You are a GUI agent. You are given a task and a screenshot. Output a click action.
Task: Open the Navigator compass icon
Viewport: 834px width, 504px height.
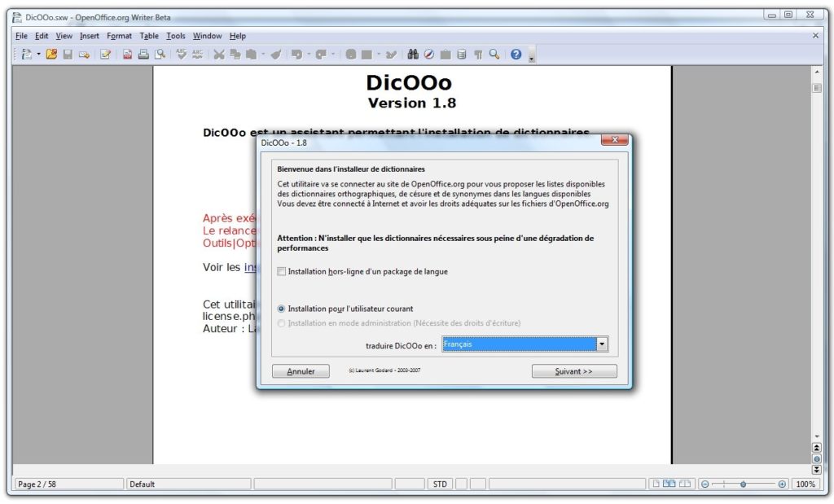click(x=429, y=55)
